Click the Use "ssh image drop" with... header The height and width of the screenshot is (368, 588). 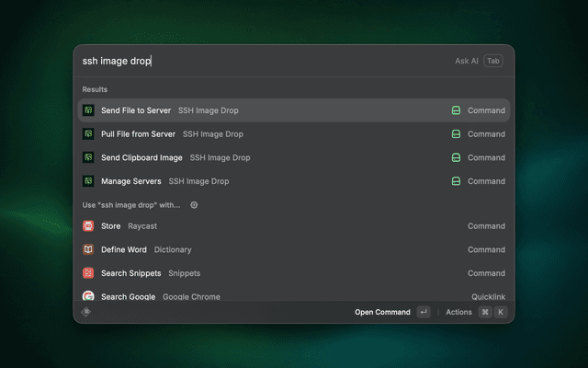click(x=131, y=205)
